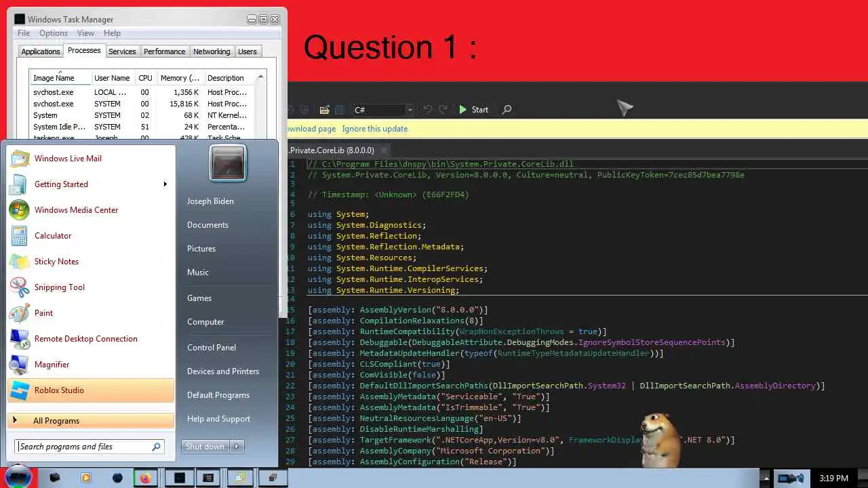Open Getting Started from Start menu
Viewport: 868px width, 488px height.
[x=91, y=184]
